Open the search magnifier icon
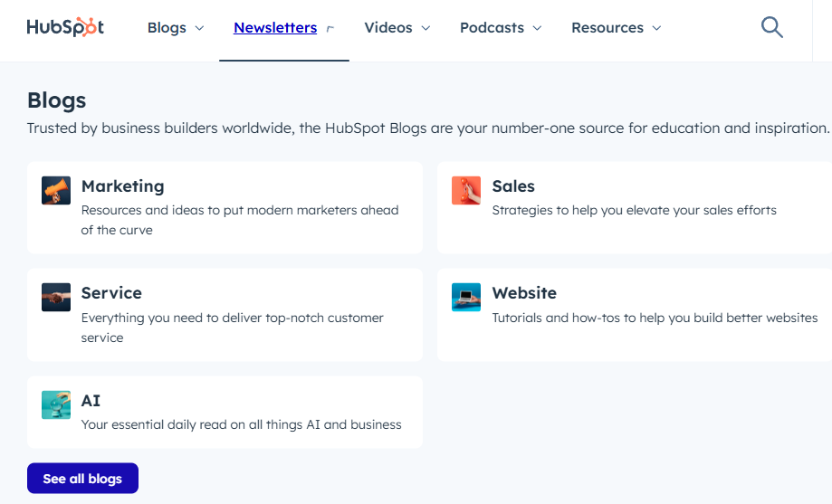 (771, 27)
